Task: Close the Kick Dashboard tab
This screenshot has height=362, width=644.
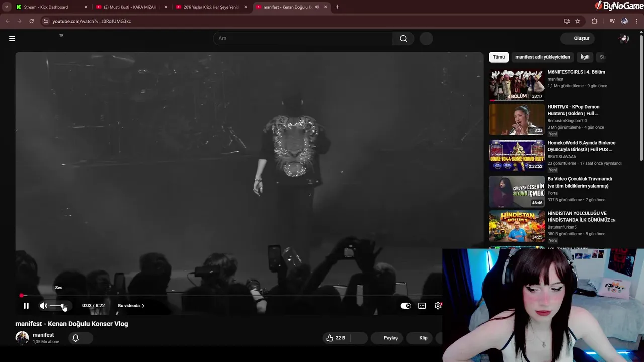Action: pos(86,7)
